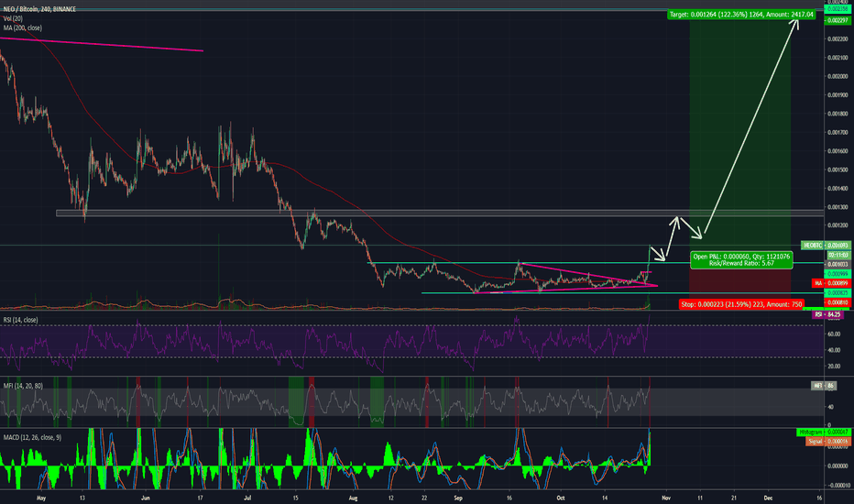Click the 0.001300 price scale value

838,207
